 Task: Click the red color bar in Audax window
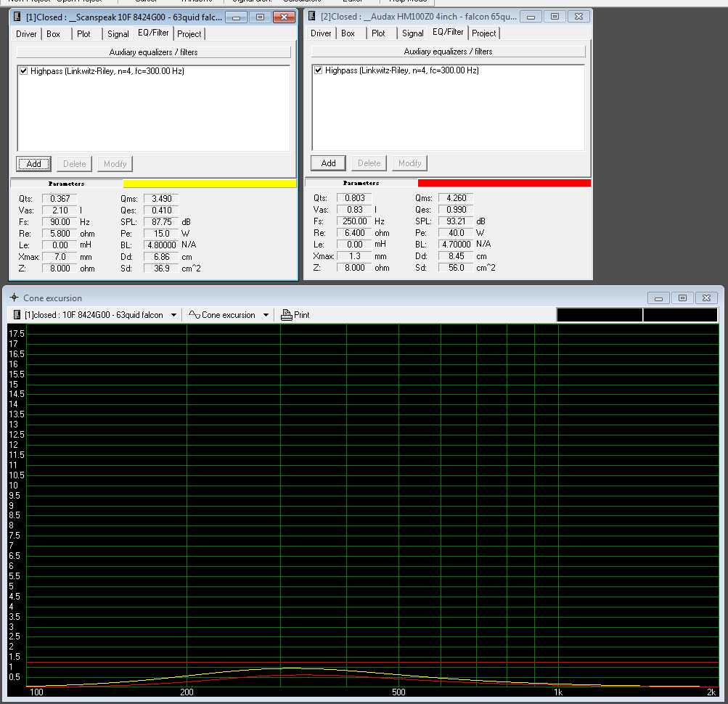tap(504, 183)
